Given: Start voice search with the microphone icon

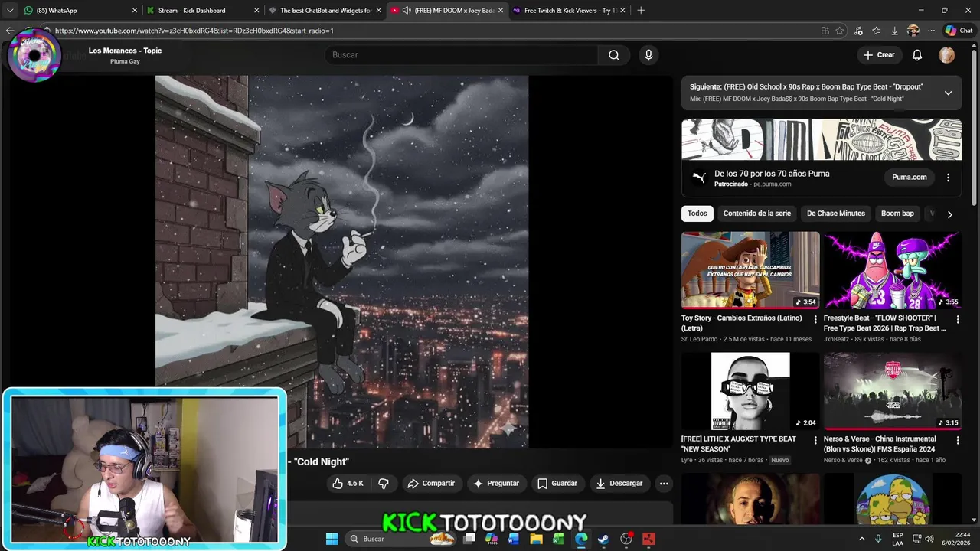Looking at the screenshot, I should [x=648, y=55].
